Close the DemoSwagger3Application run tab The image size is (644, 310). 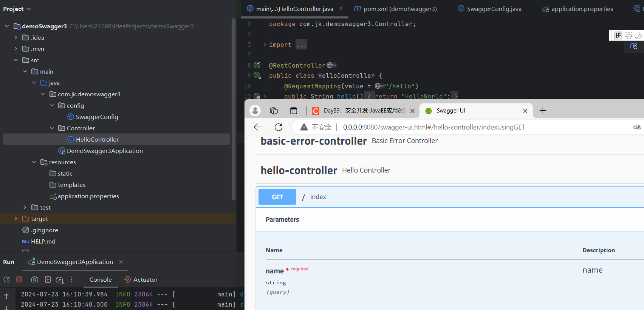click(x=121, y=262)
